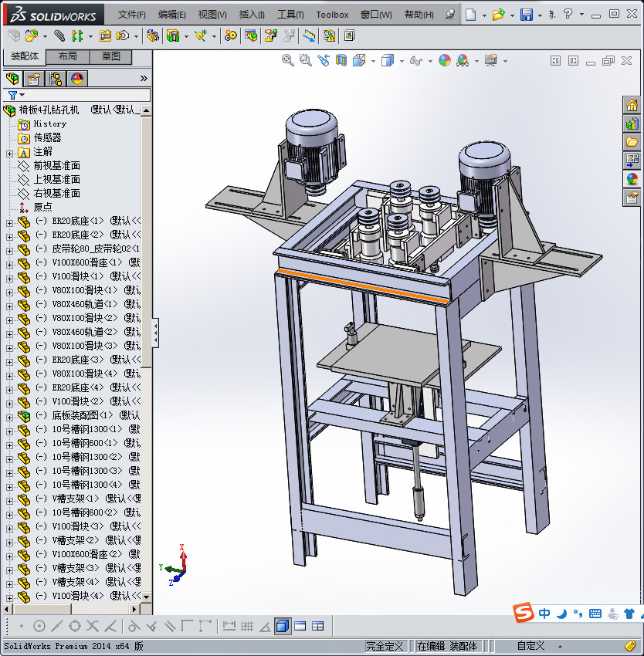Toggle the highlighted 3D view box button

[x=283, y=626]
